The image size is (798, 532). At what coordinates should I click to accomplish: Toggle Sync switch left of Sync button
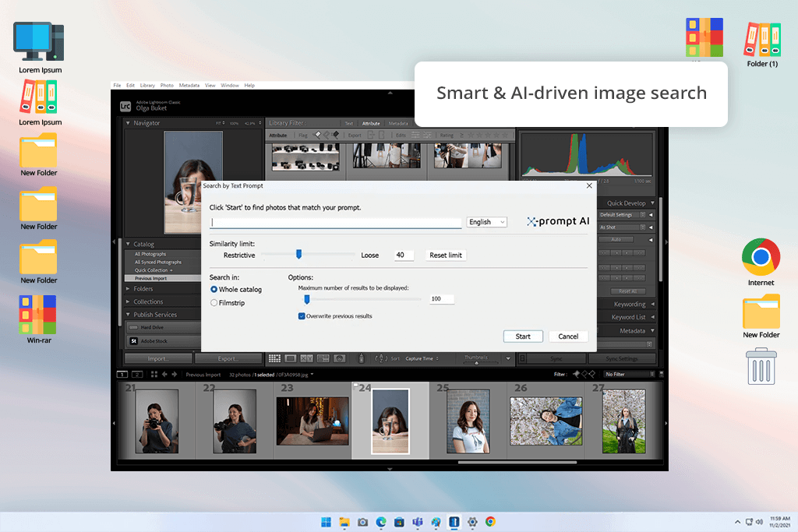click(x=522, y=358)
